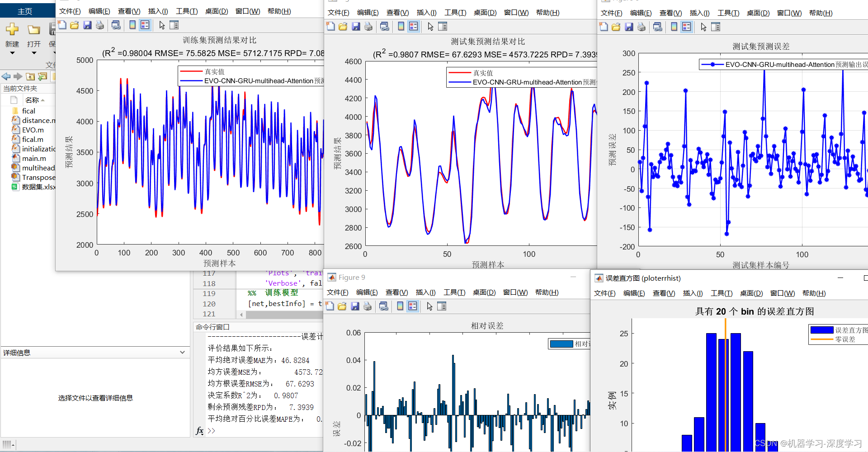Select the Edit Plot arrow tool
This screenshot has width=868, height=452.
point(161,25)
